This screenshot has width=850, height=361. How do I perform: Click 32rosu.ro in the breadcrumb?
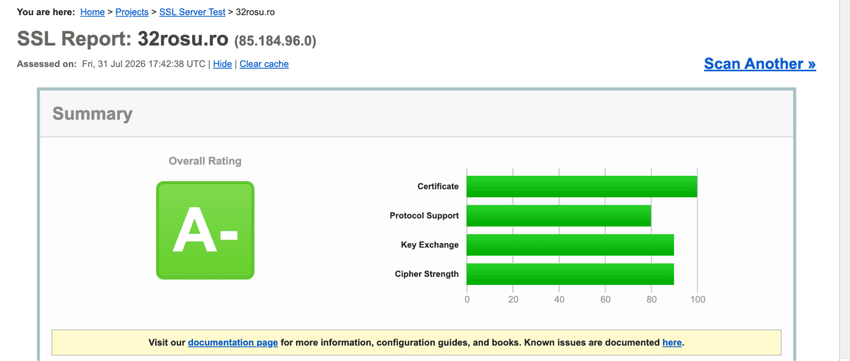(255, 12)
